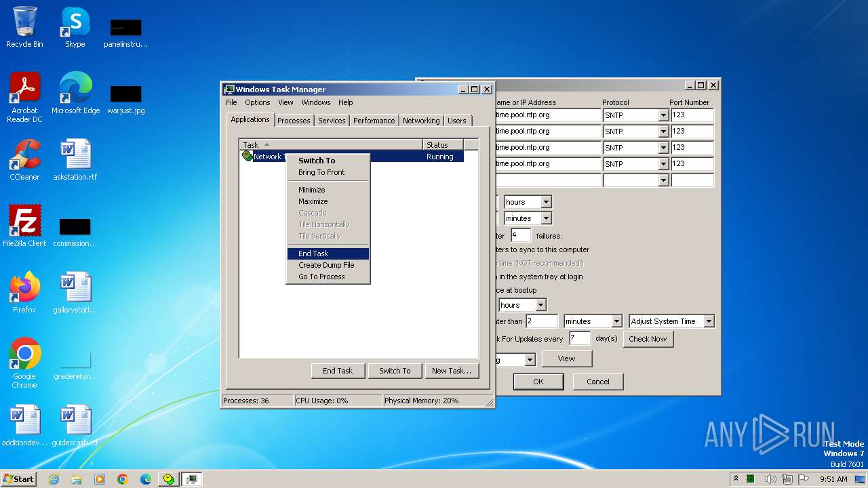868x488 pixels.
Task: Switch to Network Time taskbar button
Action: tap(169, 479)
